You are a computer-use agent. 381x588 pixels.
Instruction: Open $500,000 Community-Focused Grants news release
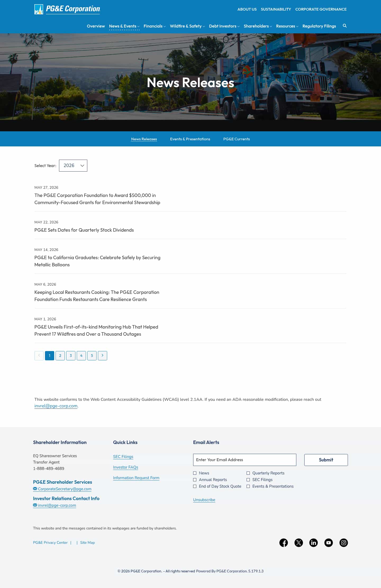[97, 199]
